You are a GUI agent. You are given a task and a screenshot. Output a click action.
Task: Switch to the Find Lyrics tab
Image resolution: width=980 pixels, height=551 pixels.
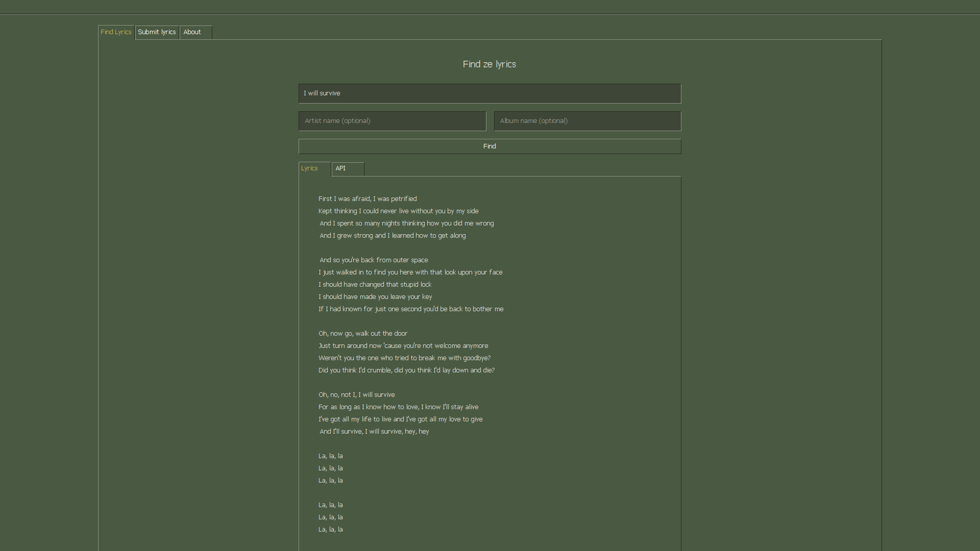point(116,32)
